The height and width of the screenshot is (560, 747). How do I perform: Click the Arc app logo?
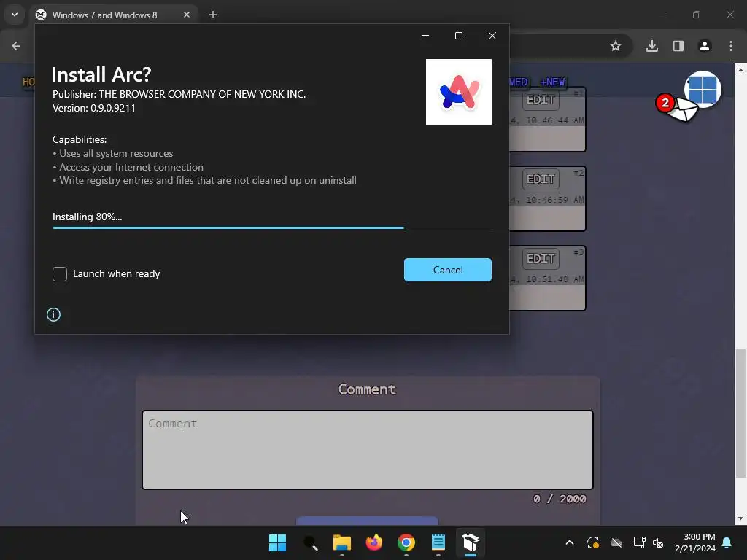point(458,92)
